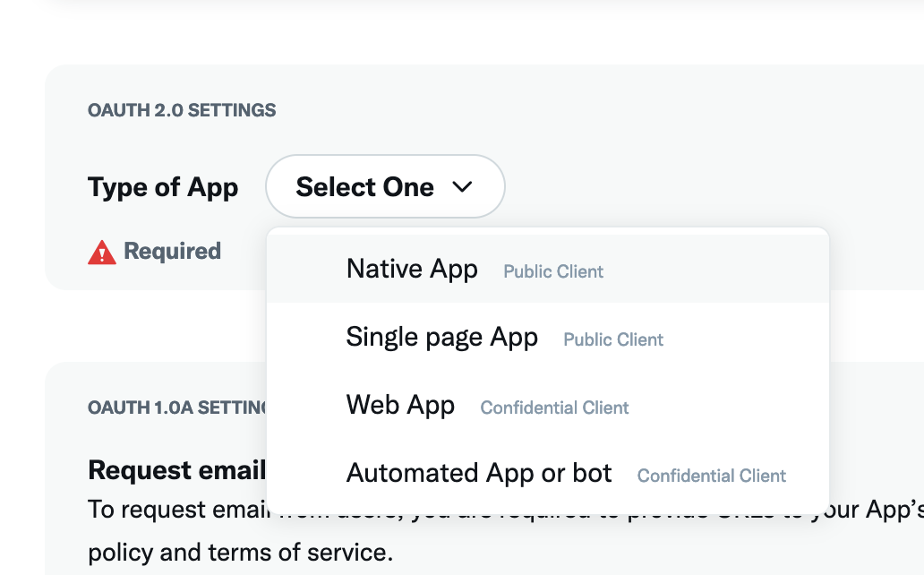The image size is (924, 575).
Task: Click "Public Client" next to Single page App
Action: 612,339
